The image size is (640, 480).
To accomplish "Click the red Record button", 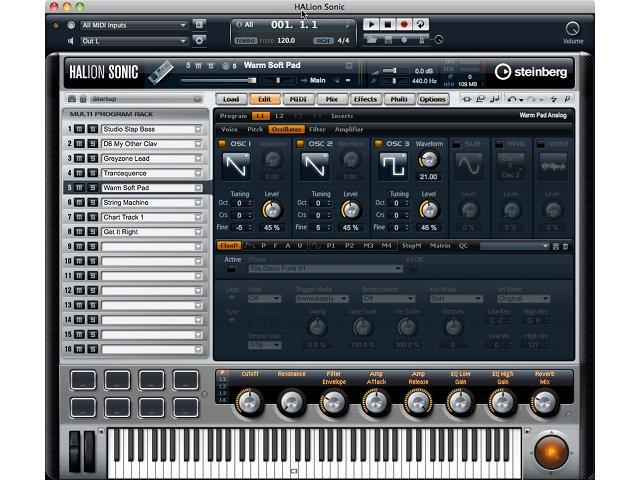I will pyautogui.click(x=404, y=24).
